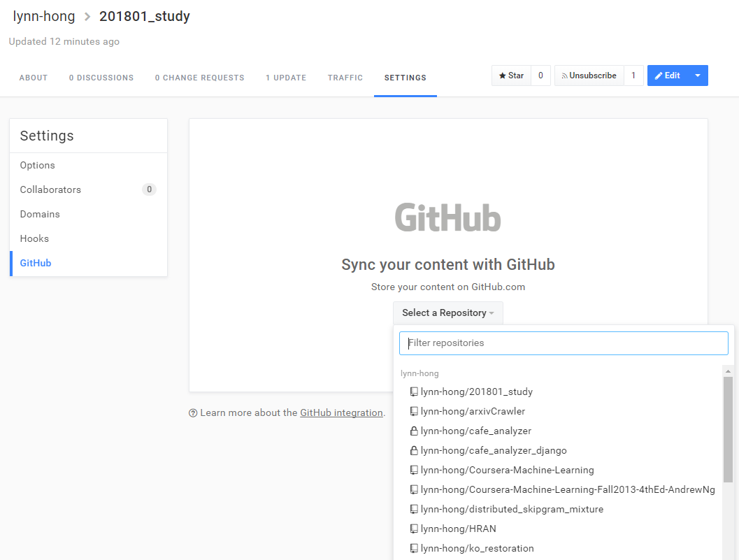Click the lock icon beside lynn-hong/cafe_analyzer
739x560 pixels.
click(x=414, y=431)
